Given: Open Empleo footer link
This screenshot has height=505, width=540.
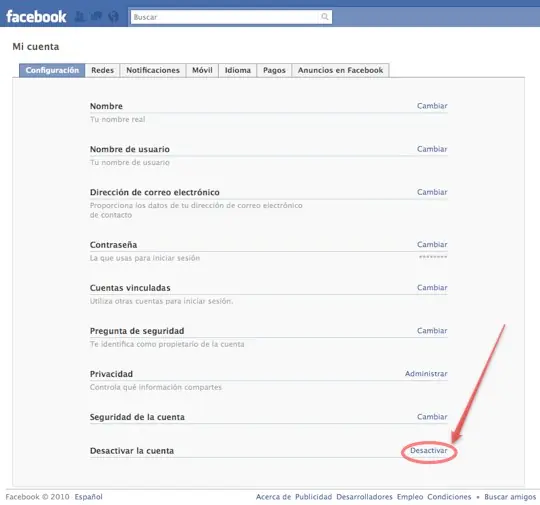Looking at the screenshot, I should (x=410, y=497).
